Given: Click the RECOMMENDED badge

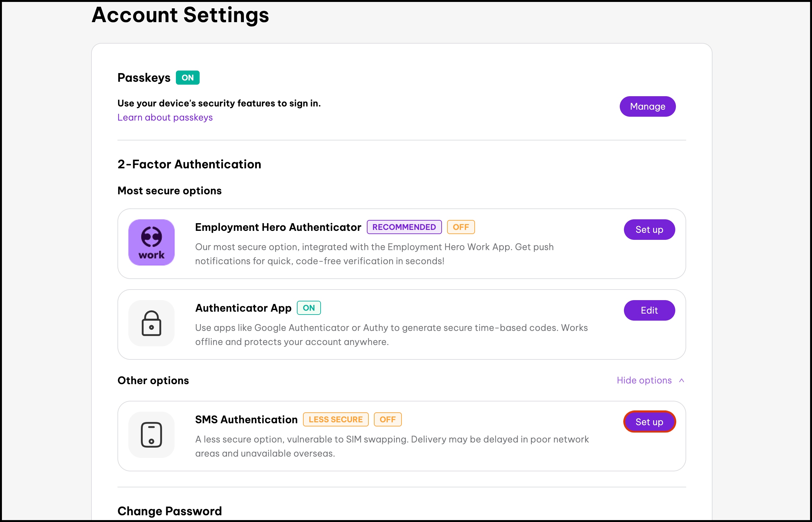Looking at the screenshot, I should (404, 227).
